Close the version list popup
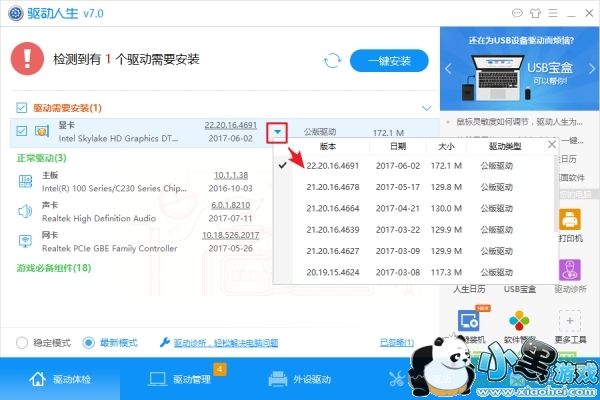 552,145
